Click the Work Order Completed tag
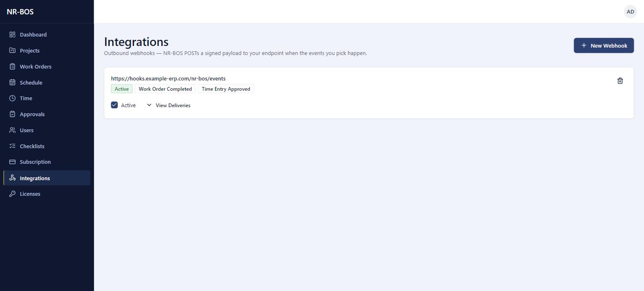644x291 pixels. 165,89
